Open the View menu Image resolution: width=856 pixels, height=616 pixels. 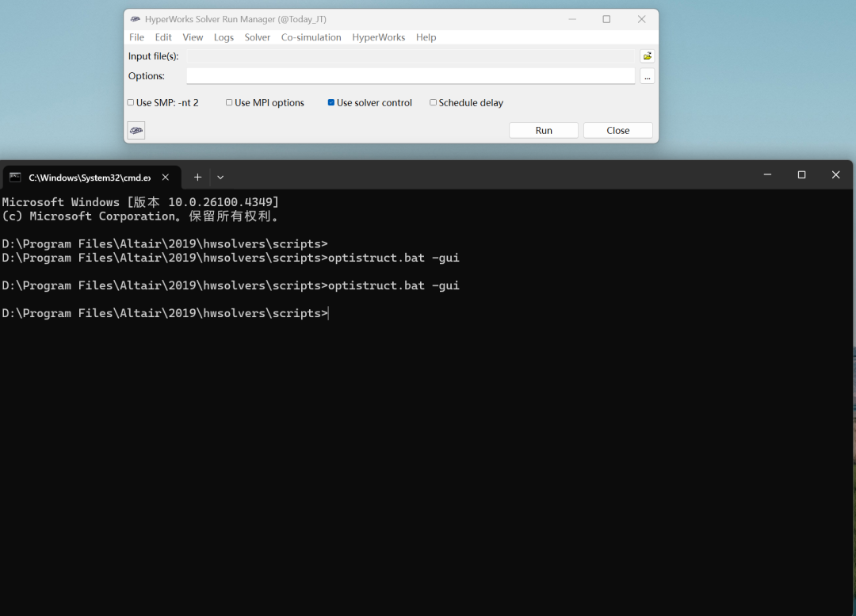193,37
